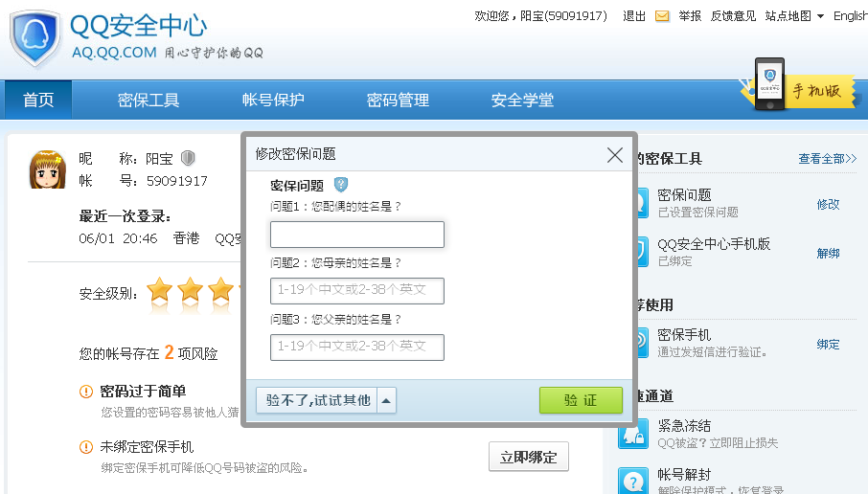Click the welcome text 阳宝(59091917)
This screenshot has width=868, height=494.
point(563,16)
